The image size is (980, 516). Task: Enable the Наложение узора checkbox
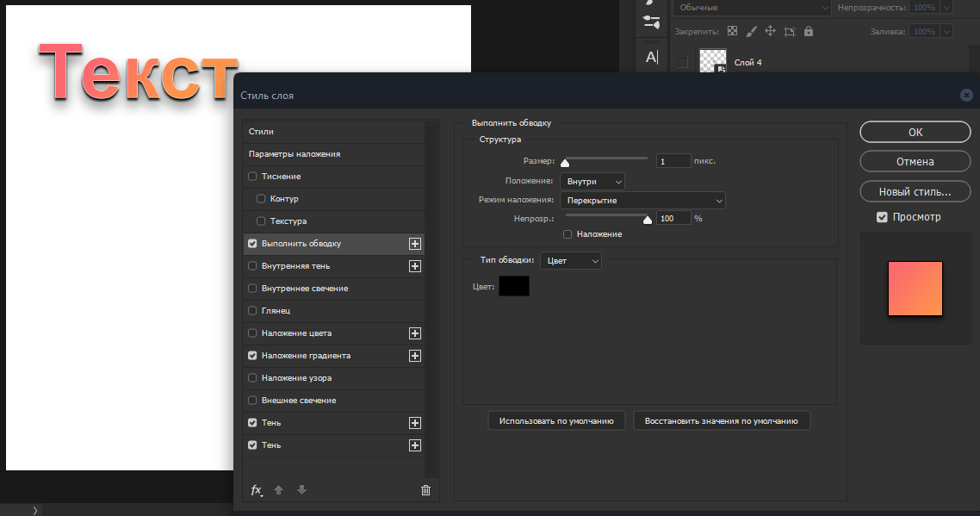252,378
